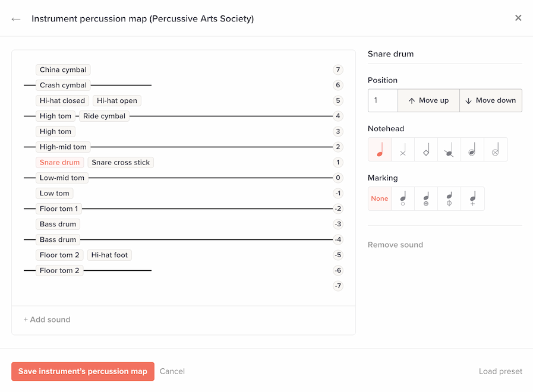Reselect the default red notehead
The width and height of the screenshot is (533, 392).
coord(379,149)
